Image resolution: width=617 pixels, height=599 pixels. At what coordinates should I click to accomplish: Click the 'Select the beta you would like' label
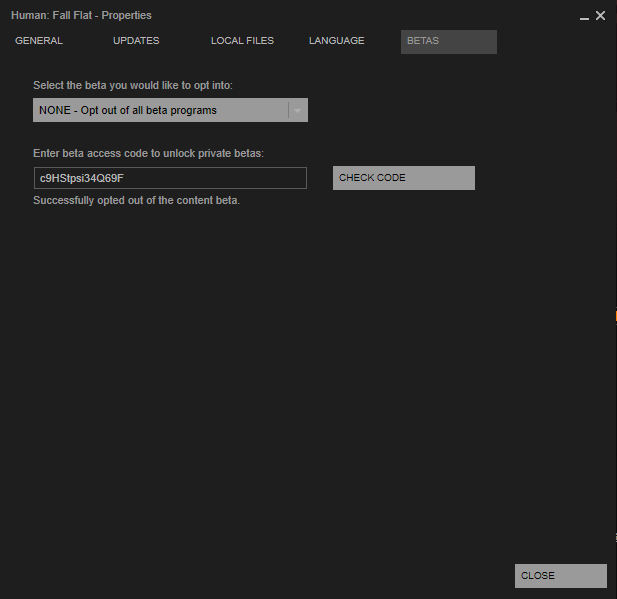133,85
